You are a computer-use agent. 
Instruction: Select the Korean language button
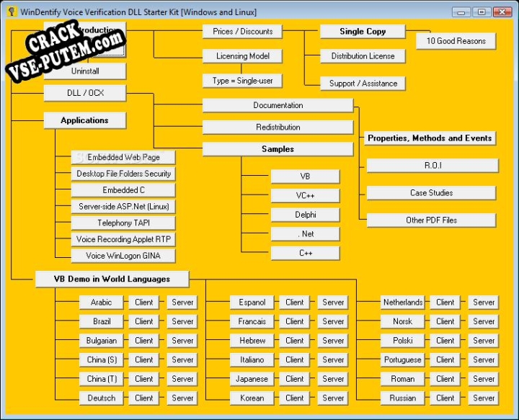(252, 398)
